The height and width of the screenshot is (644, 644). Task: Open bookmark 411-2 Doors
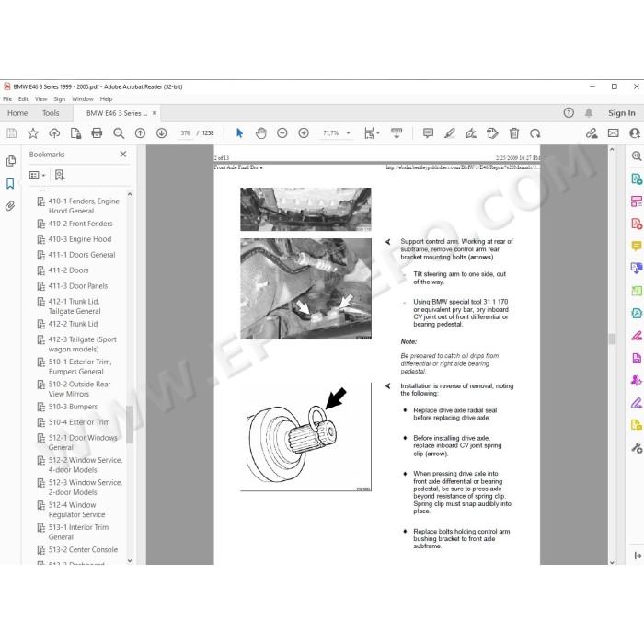(69, 270)
